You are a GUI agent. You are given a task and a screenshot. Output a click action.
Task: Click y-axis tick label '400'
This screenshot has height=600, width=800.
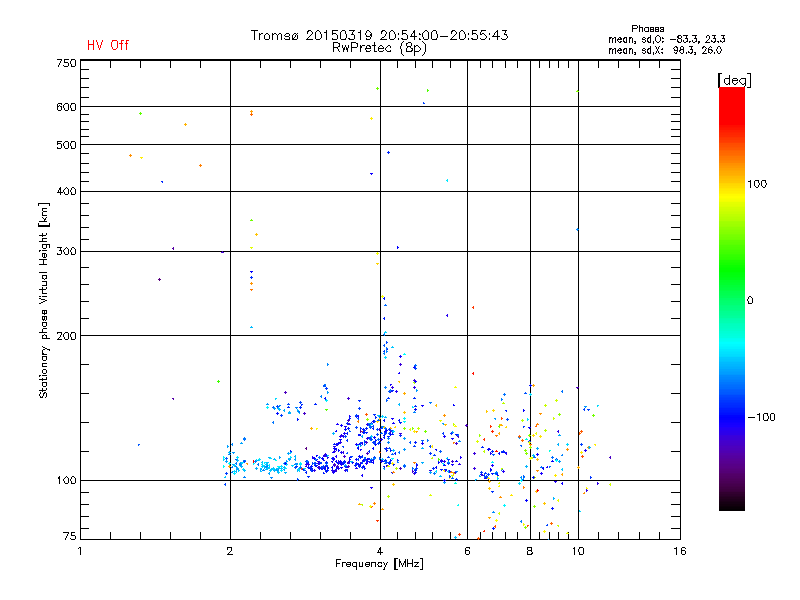66,191
